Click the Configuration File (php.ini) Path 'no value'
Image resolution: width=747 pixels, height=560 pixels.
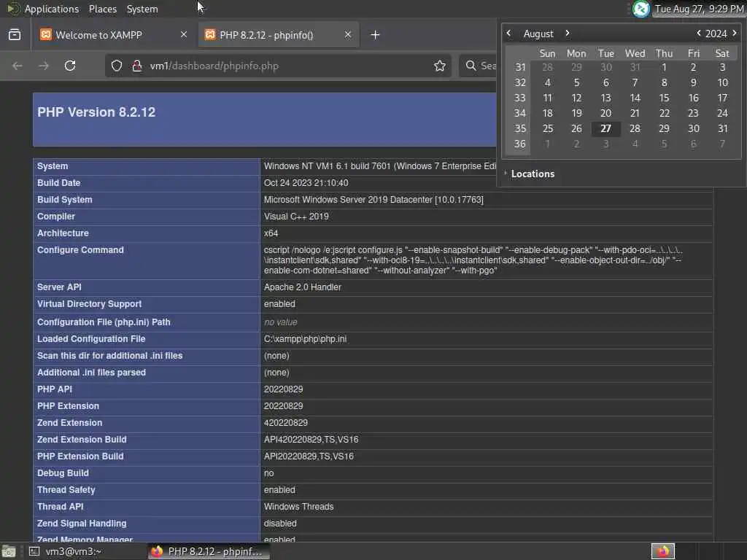point(281,322)
